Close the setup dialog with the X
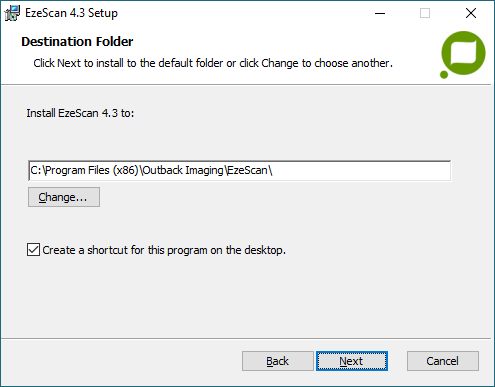 471,13
